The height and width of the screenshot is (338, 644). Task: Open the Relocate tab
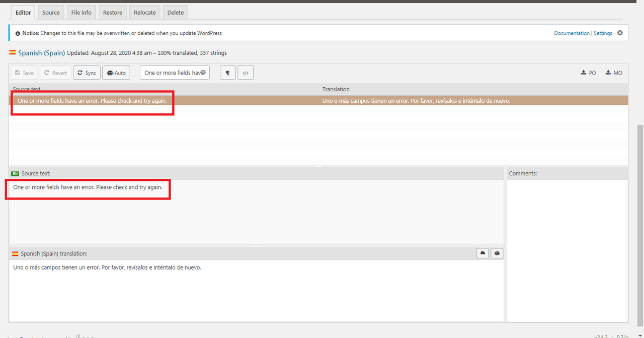point(145,13)
